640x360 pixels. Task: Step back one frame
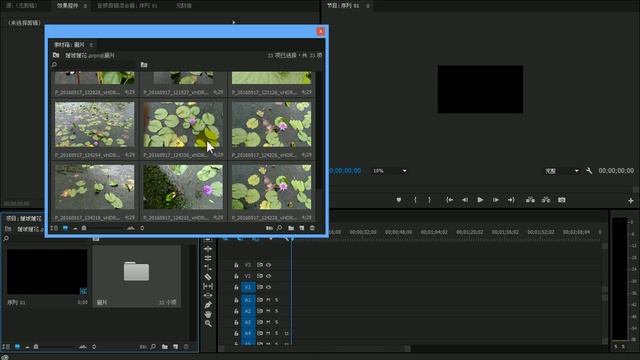point(464,200)
